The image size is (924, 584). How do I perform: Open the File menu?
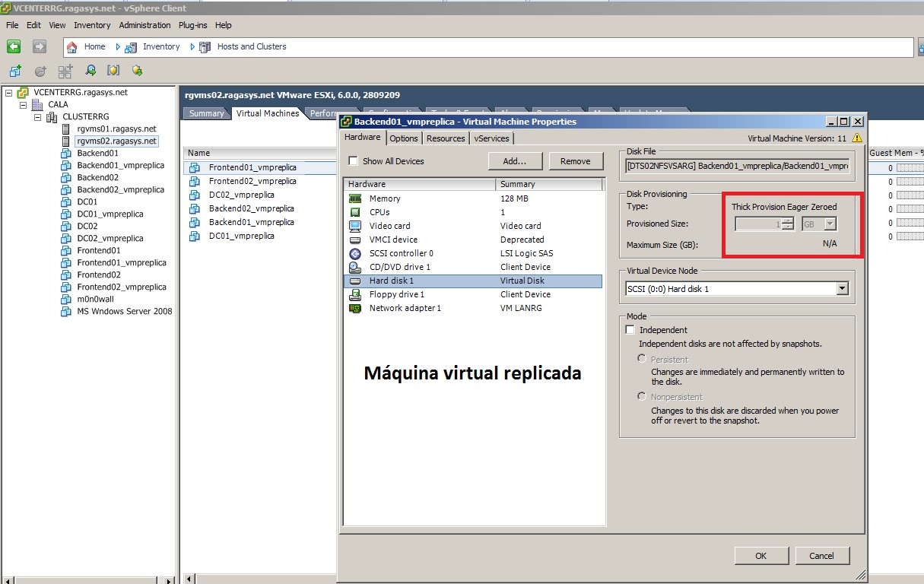point(12,25)
